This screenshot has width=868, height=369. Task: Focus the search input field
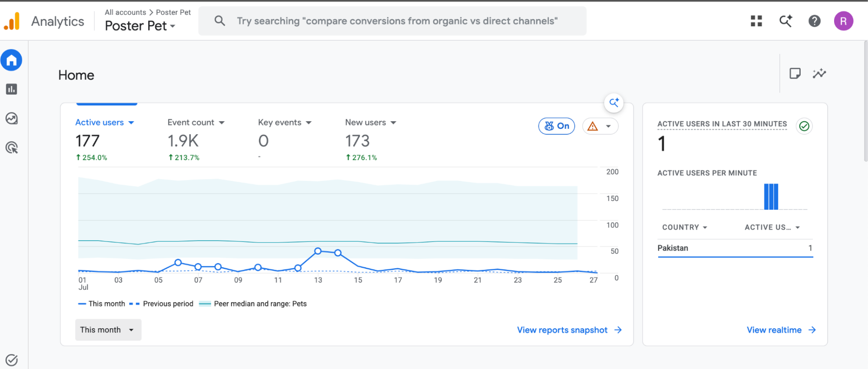(x=392, y=21)
